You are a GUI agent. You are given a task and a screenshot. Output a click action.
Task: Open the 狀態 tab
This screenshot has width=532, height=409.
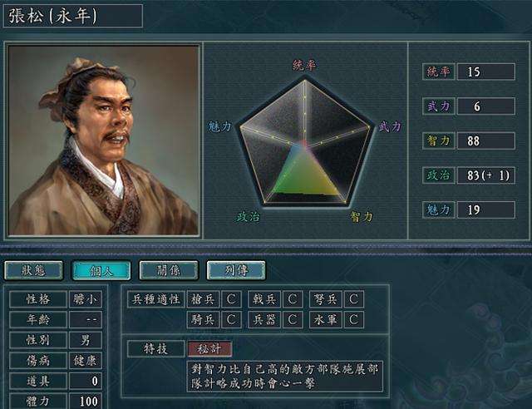click(33, 270)
